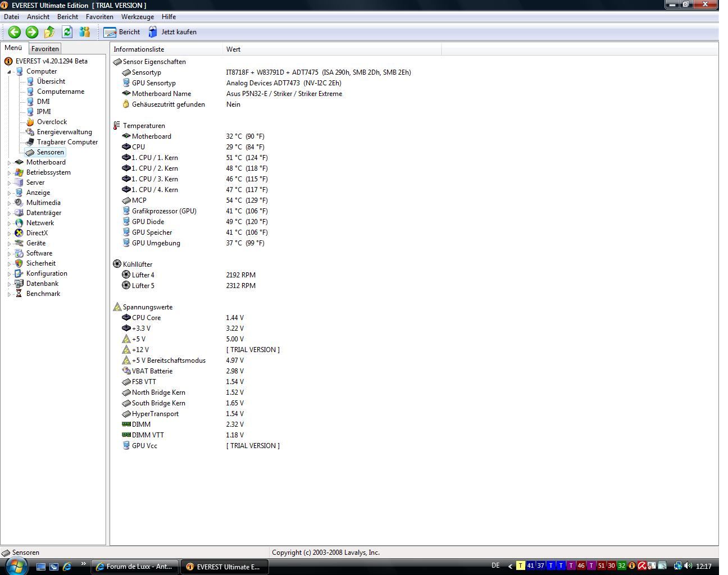Click the Benchmark hourglass icon
Viewport: 728px width, 575px height.
pyautogui.click(x=19, y=294)
